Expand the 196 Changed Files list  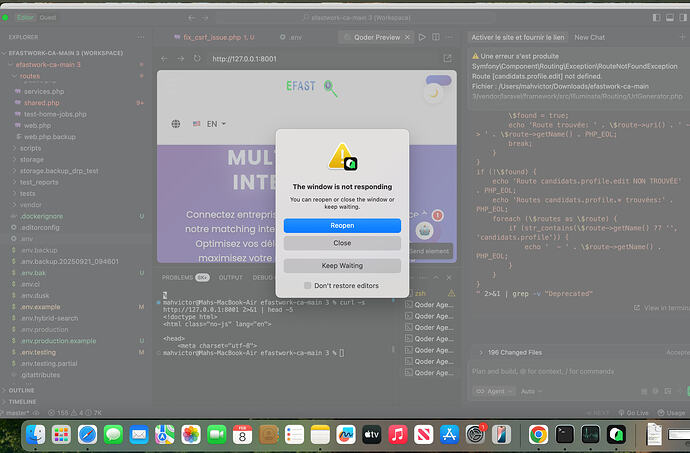[510, 352]
